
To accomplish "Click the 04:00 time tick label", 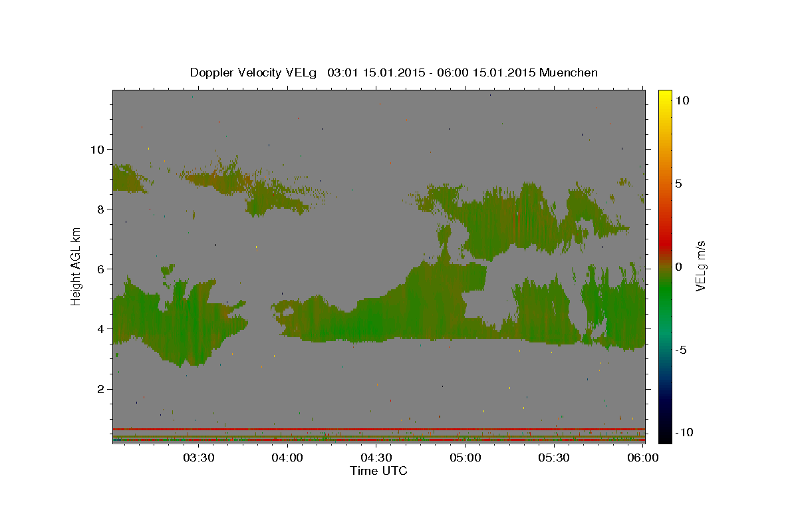I will click(x=287, y=458).
